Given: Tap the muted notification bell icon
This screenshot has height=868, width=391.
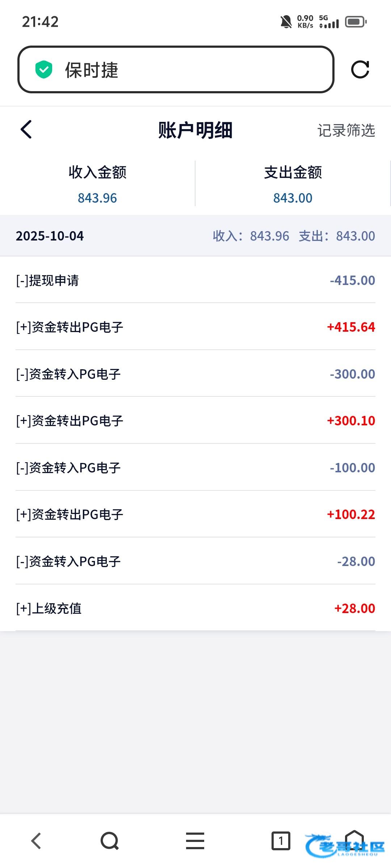Looking at the screenshot, I should point(286,22).
